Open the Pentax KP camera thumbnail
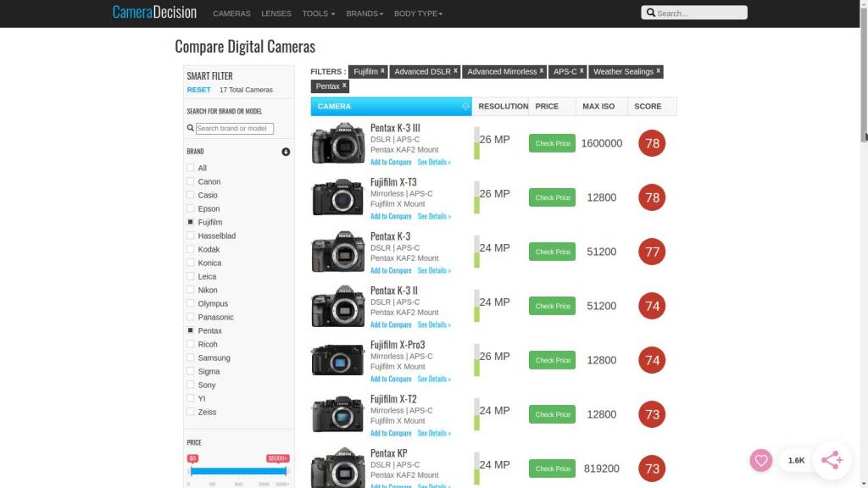Screen dimensions: 868x488 [337, 468]
